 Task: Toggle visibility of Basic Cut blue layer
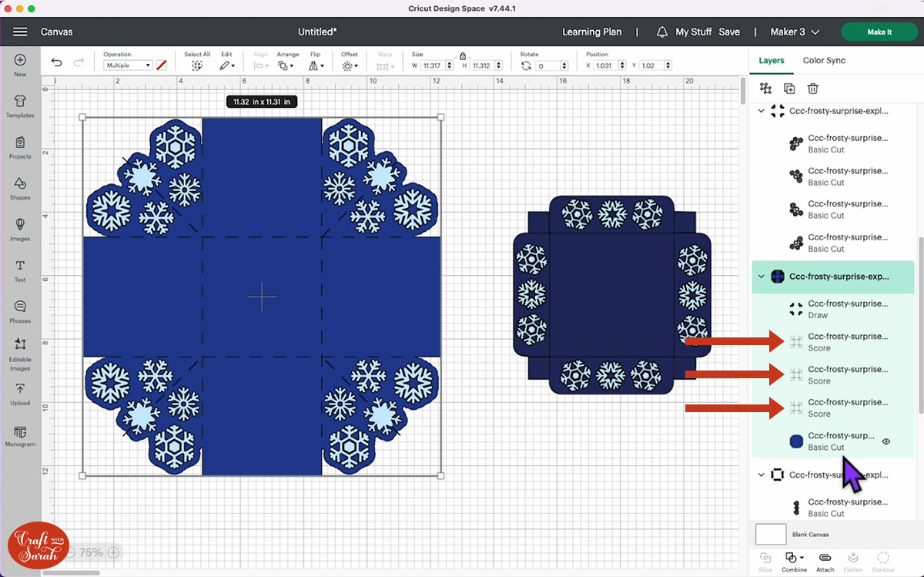(x=886, y=441)
